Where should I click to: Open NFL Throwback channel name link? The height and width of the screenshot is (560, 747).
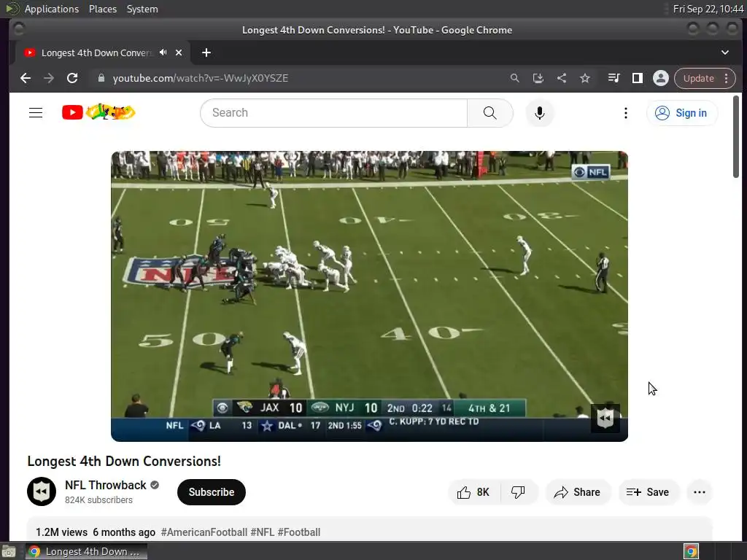(x=105, y=485)
